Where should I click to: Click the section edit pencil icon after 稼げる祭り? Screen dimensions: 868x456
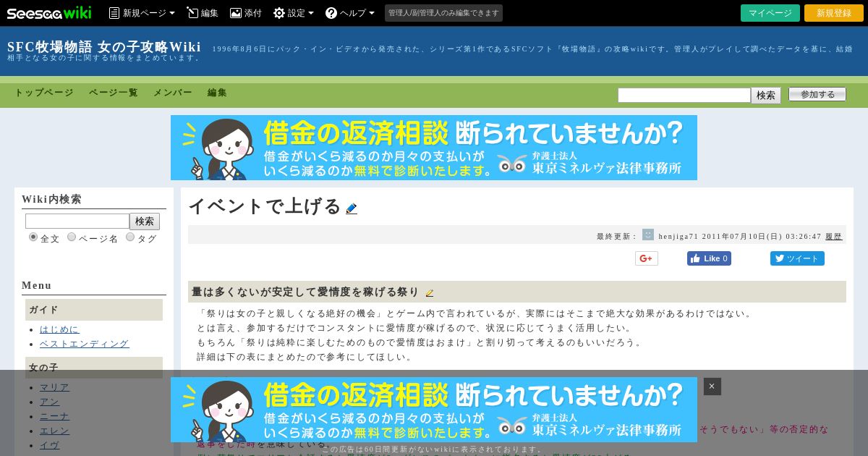tap(430, 293)
